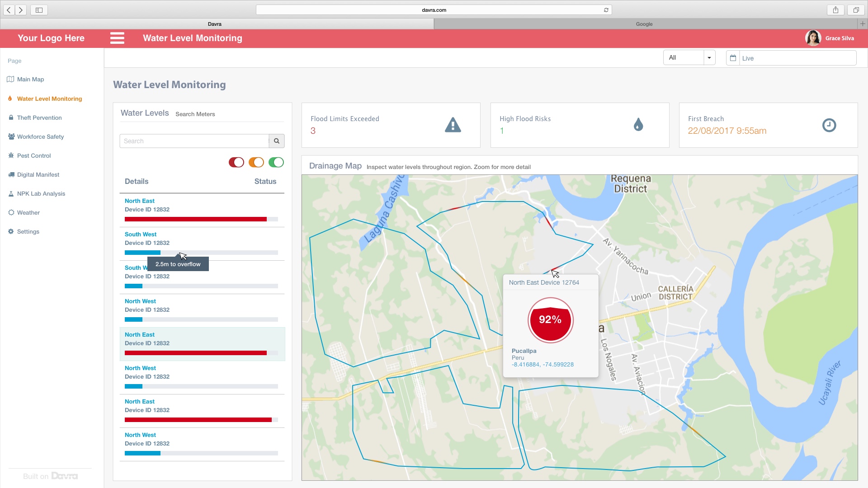Open the All filter dropdown
The width and height of the screenshot is (868, 488).
coord(689,57)
